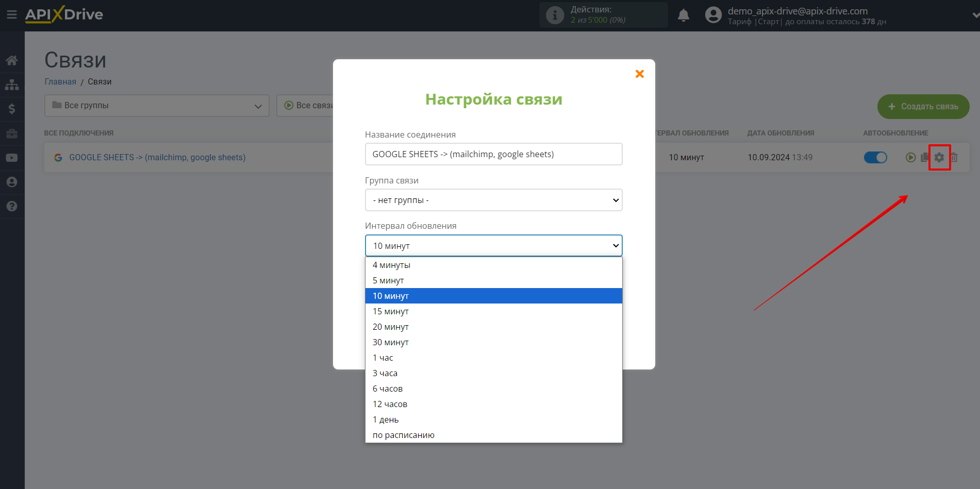Select the 20 минут option
Image resolution: width=980 pixels, height=489 pixels.
pos(493,327)
